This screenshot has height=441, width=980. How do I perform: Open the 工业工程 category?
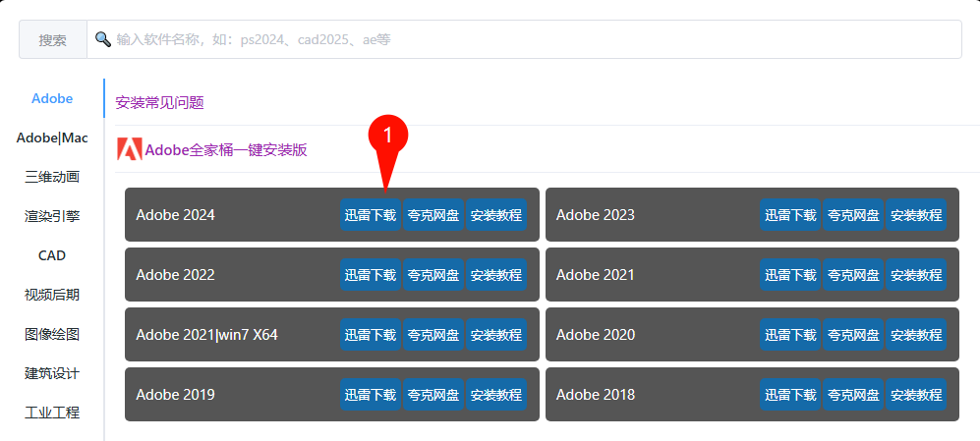(x=52, y=413)
